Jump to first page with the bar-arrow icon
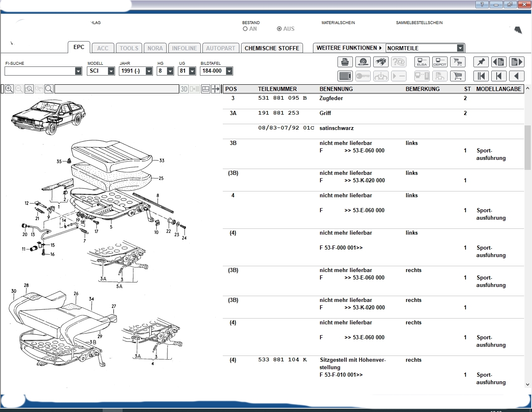The height and width of the screenshot is (412, 532). (x=481, y=76)
